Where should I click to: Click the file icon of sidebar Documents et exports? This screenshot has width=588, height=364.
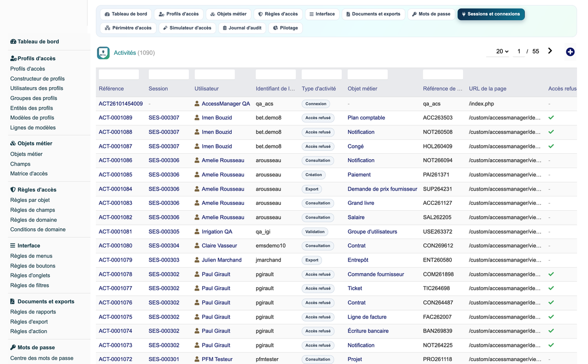pyautogui.click(x=12, y=301)
